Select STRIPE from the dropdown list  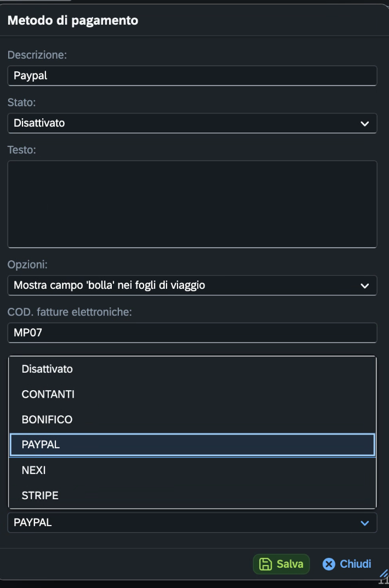(x=192, y=495)
